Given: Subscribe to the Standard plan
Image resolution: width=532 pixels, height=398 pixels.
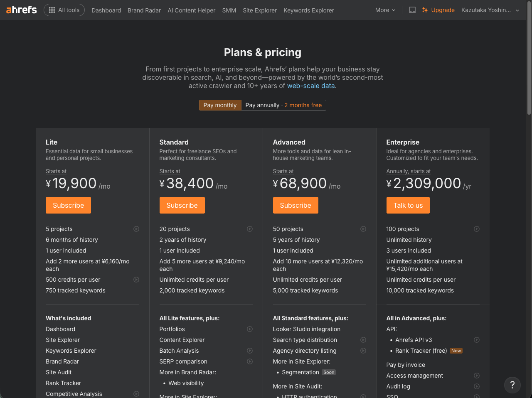Looking at the screenshot, I should pos(182,205).
